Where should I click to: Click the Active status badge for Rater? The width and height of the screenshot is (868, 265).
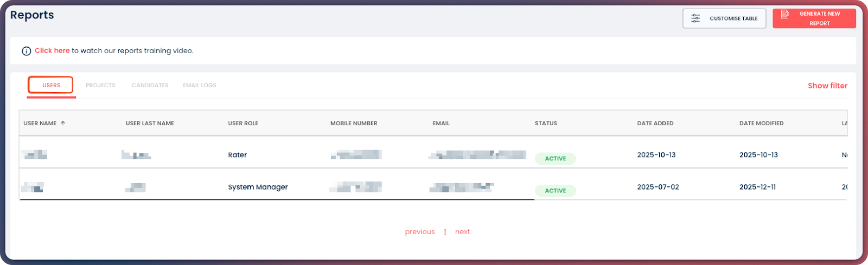coord(555,159)
